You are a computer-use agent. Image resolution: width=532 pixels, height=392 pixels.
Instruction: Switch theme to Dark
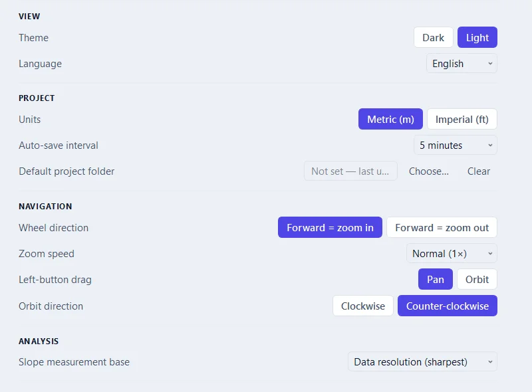(x=434, y=37)
